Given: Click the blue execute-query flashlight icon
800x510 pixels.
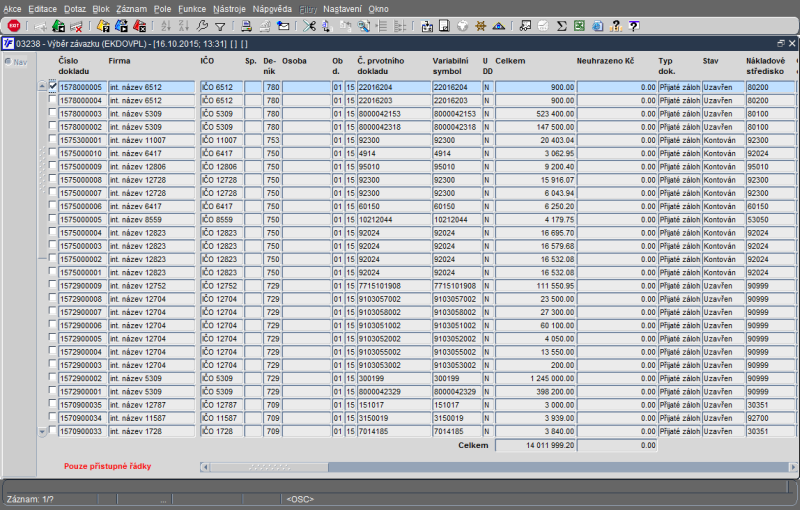Looking at the screenshot, I should (121, 26).
